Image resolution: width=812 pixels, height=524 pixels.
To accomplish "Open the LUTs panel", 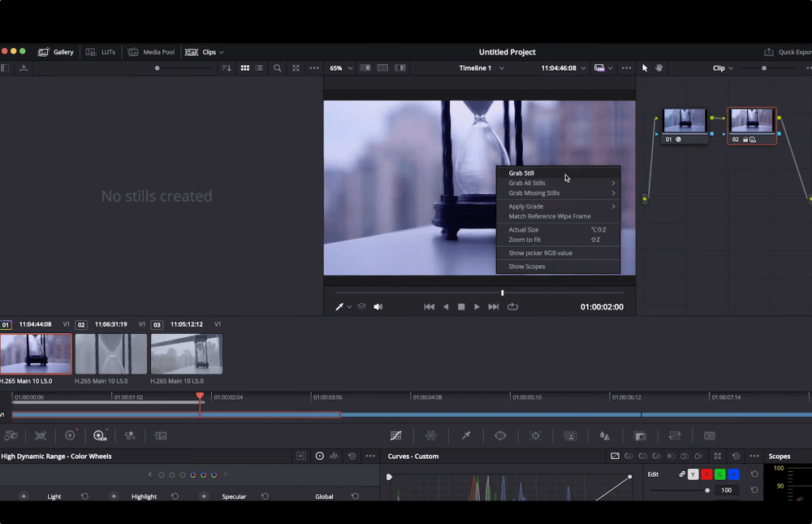I will 101,52.
